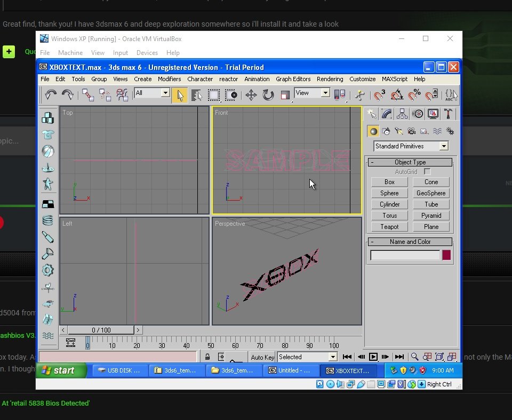Collapse the Object Type rollout
Screen dimensions: 512x420
410,162
